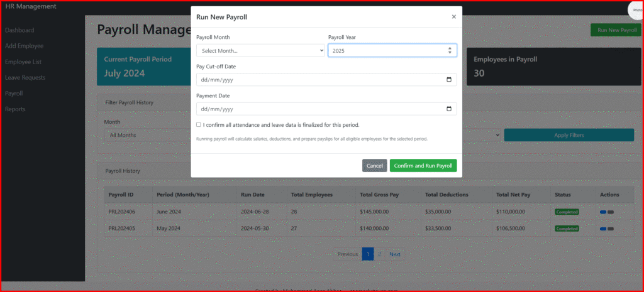Expand the Payroll Month select dropdown
This screenshot has height=292, width=644.
click(260, 50)
